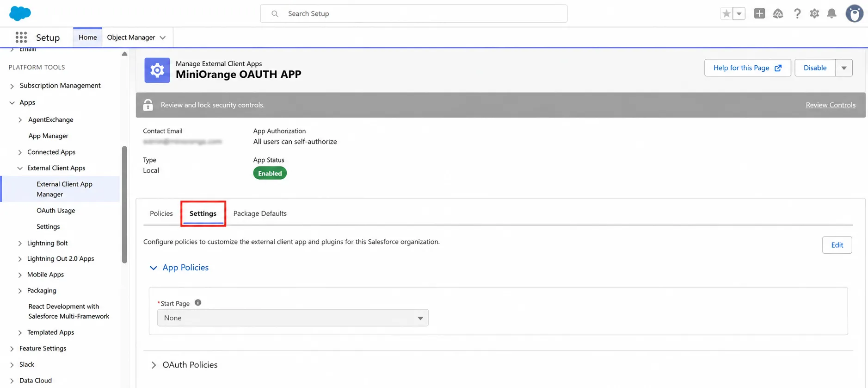
Task: Open Object Manager tab dropdown chevron
Action: [x=163, y=38]
